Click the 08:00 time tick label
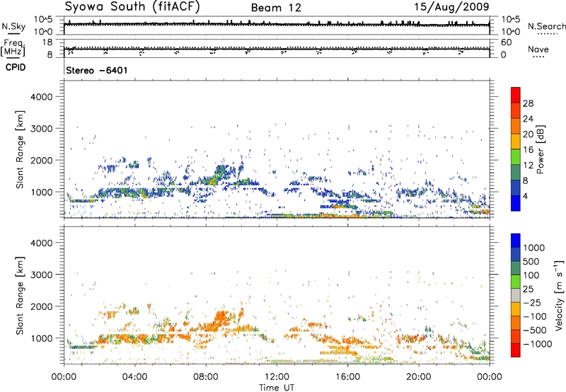The image size is (566, 392). [x=206, y=377]
